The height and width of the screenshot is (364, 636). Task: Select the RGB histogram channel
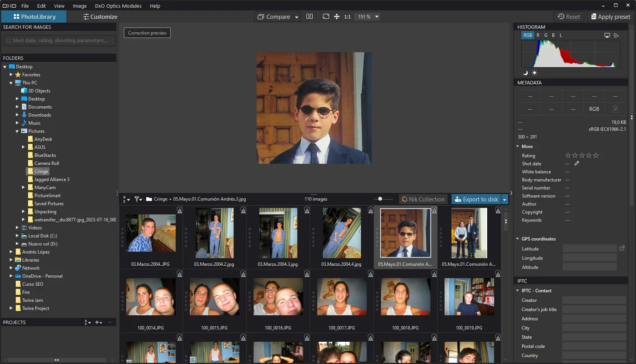click(528, 35)
